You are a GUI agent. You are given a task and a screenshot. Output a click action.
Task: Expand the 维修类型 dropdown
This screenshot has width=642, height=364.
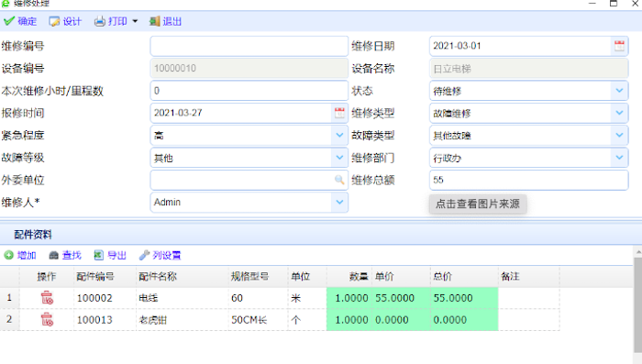[619, 113]
